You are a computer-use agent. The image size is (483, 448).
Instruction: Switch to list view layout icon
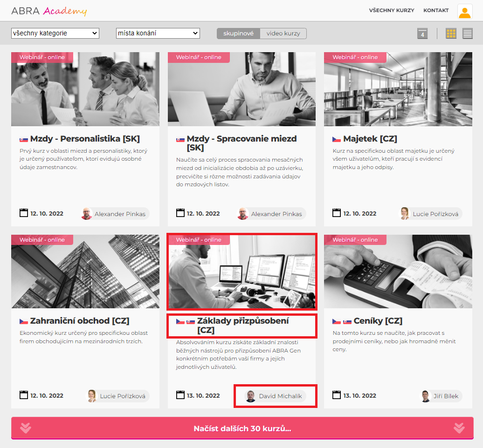(467, 34)
